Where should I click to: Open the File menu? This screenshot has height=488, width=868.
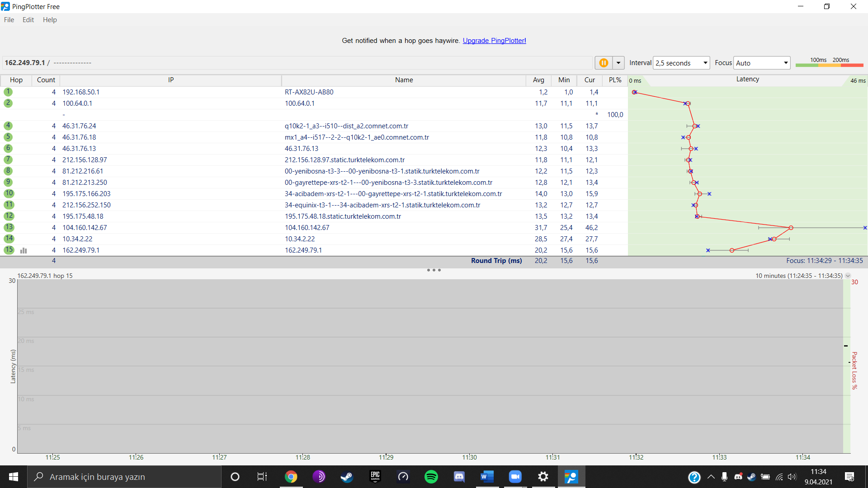[x=9, y=20]
